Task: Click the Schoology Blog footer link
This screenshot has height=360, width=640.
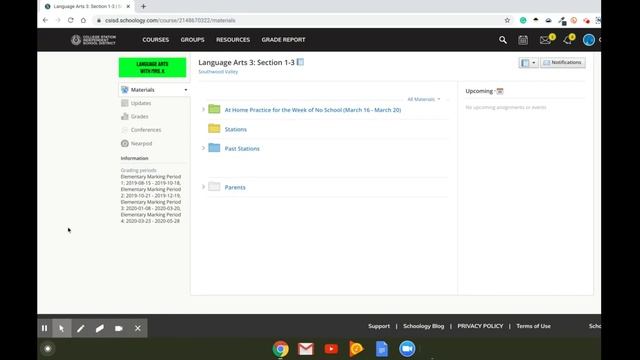Action: click(424, 326)
